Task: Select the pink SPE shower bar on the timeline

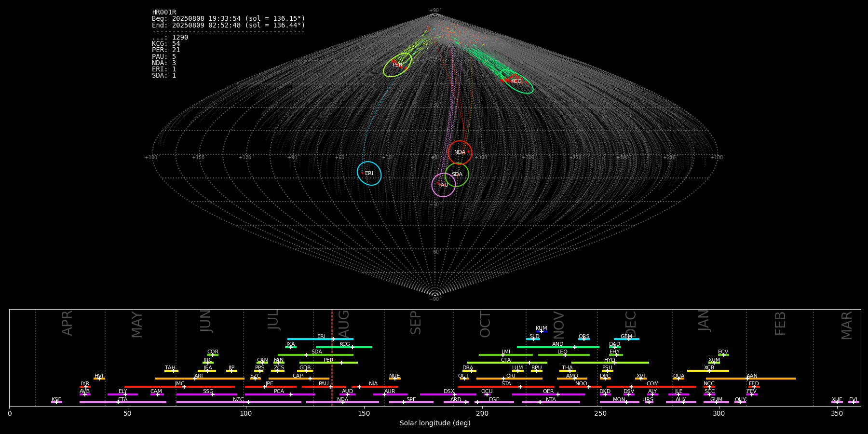Action: click(411, 402)
